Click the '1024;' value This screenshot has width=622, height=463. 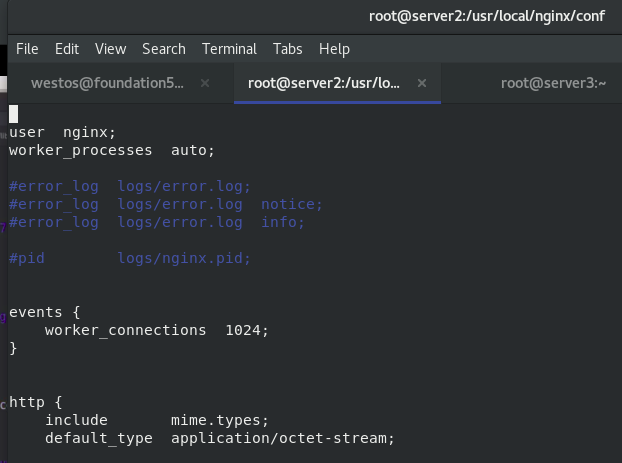[247, 330]
